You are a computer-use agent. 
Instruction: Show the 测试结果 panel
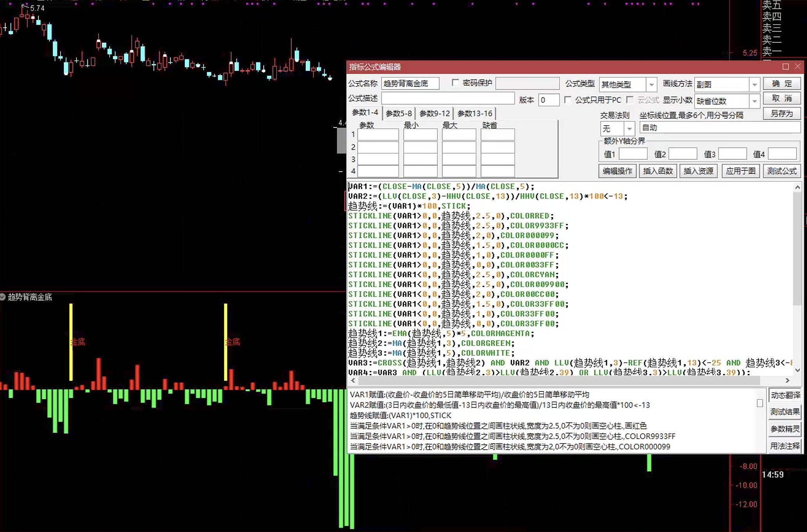pos(785,412)
